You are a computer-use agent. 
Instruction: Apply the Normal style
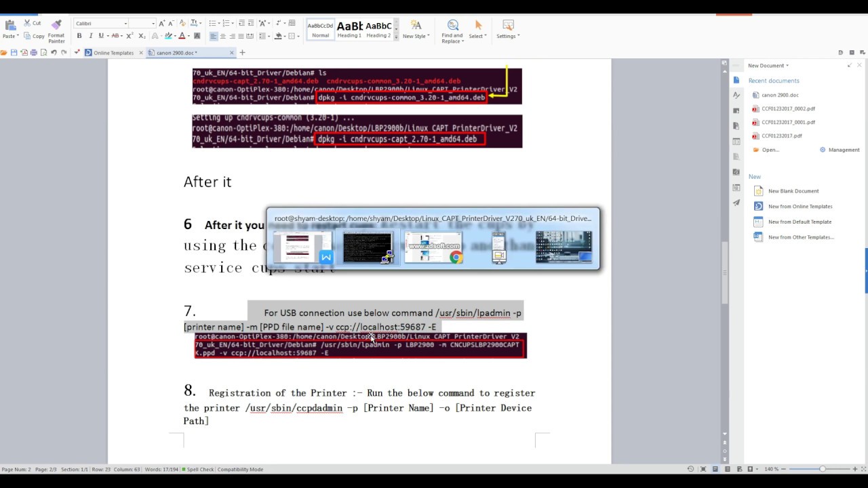coord(320,30)
